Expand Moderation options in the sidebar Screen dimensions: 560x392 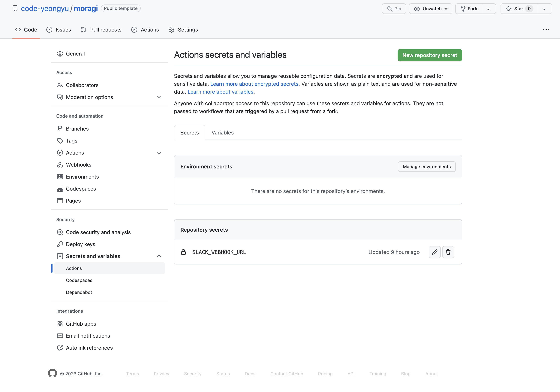[x=159, y=97]
